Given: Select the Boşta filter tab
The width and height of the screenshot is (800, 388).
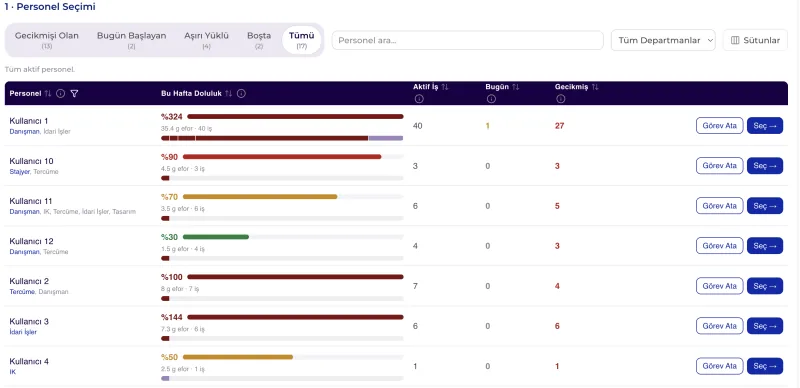Looking at the screenshot, I should pos(259,40).
